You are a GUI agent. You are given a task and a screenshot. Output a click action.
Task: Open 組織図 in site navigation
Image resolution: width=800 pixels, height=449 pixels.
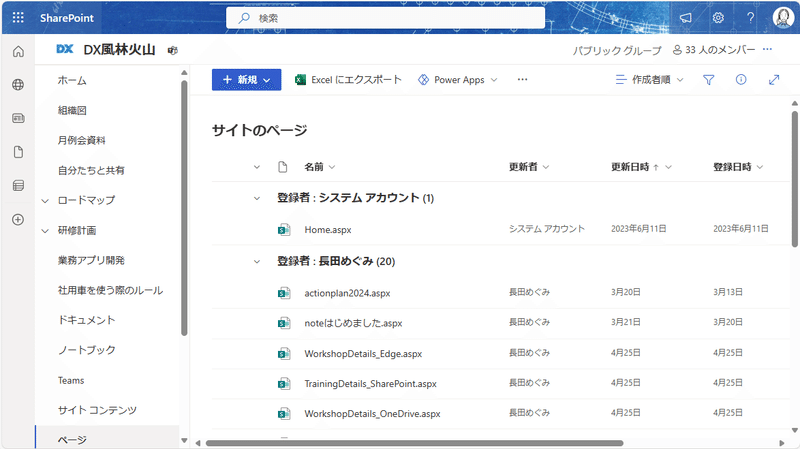[72, 110]
